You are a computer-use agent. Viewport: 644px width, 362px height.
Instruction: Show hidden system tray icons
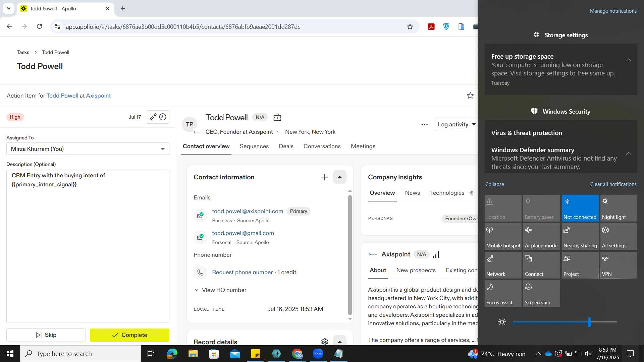(x=538, y=354)
